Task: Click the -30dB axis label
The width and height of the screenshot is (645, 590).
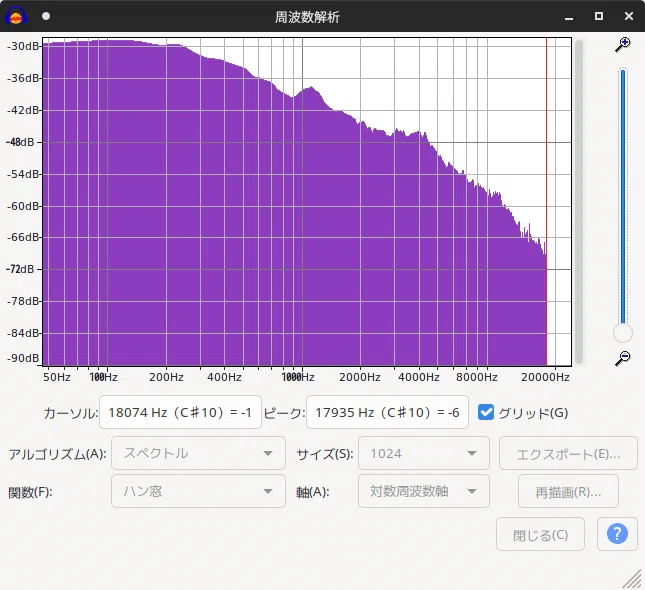Action: (x=23, y=46)
